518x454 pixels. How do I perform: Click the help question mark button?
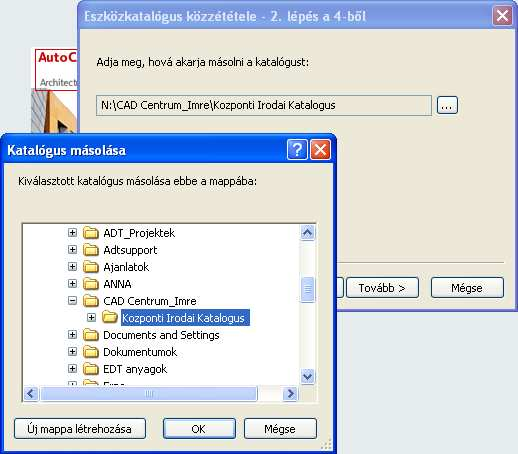pyautogui.click(x=297, y=150)
